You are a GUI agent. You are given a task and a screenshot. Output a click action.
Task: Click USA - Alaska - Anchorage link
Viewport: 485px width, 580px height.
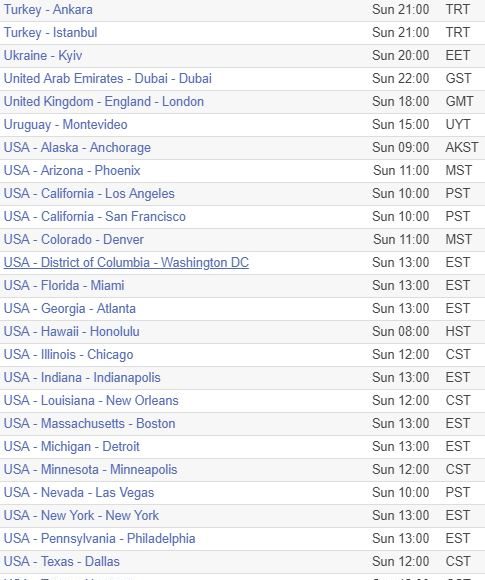point(77,148)
